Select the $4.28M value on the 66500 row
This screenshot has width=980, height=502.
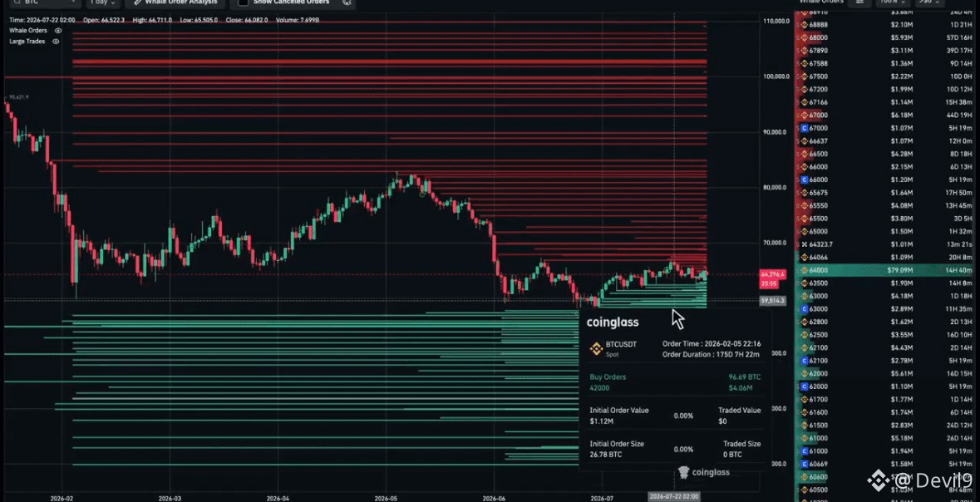(903, 154)
